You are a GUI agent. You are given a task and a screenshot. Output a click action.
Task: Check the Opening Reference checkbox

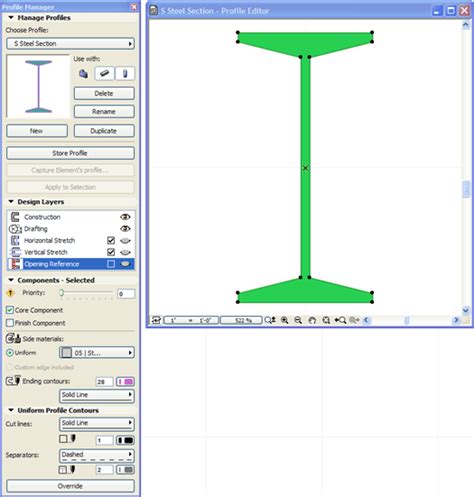(x=111, y=264)
